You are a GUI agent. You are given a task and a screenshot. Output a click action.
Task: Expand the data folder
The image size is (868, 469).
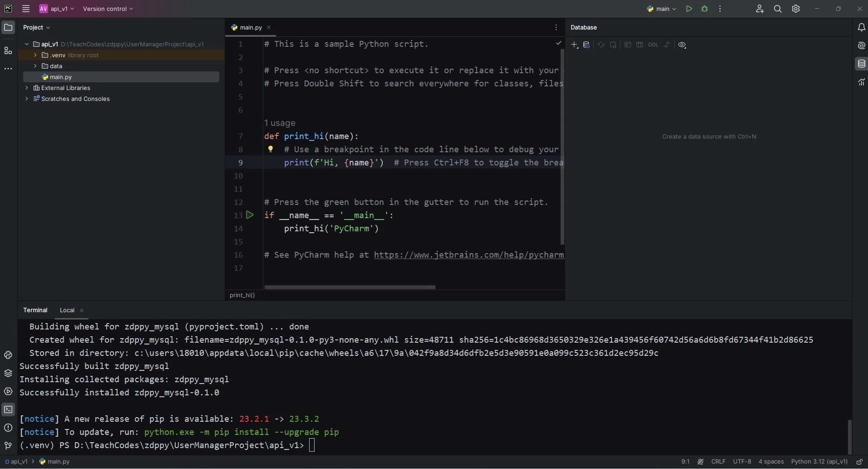coord(35,66)
